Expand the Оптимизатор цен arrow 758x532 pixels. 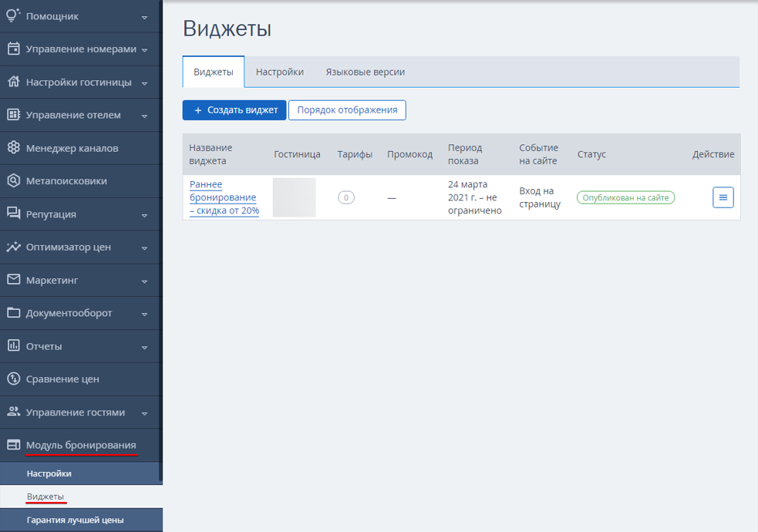tap(144, 248)
